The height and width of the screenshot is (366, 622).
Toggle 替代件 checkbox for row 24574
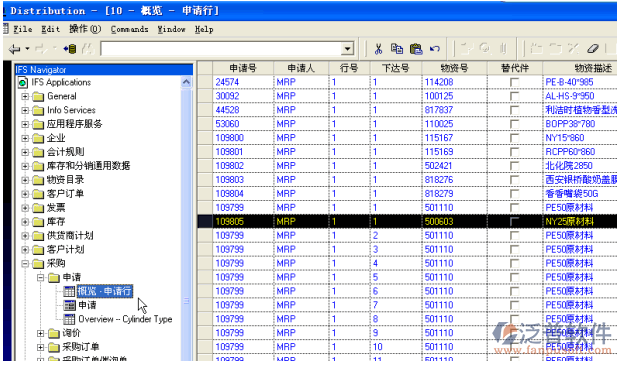pos(514,82)
